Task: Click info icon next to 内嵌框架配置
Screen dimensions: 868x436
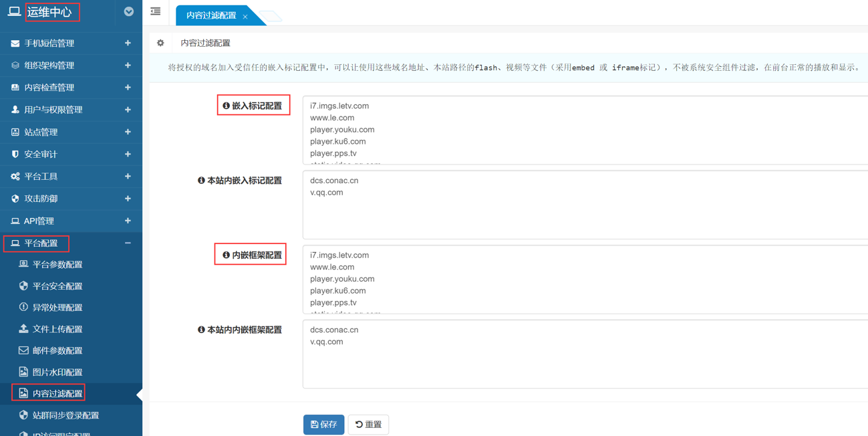Action: pyautogui.click(x=226, y=255)
